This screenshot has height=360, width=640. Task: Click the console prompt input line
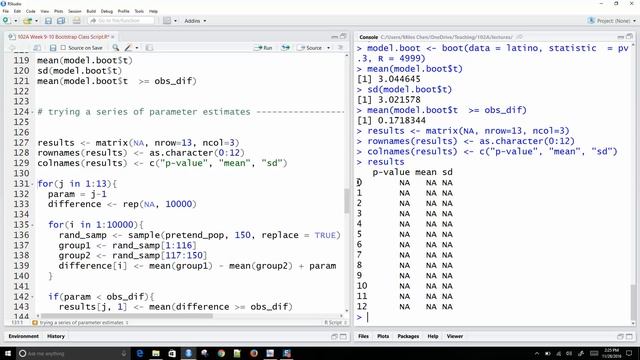click(x=494, y=317)
